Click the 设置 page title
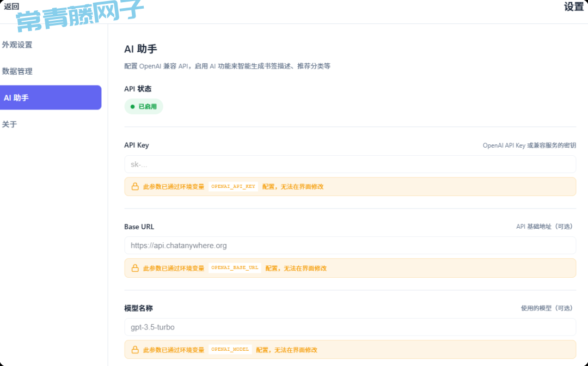 573,7
